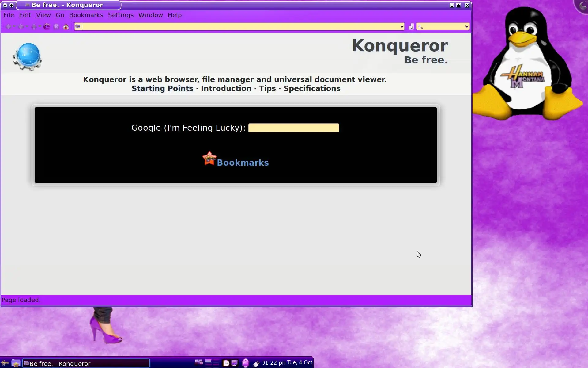Click the Back navigation arrow
This screenshot has width=588, height=368.
[x=9, y=27]
